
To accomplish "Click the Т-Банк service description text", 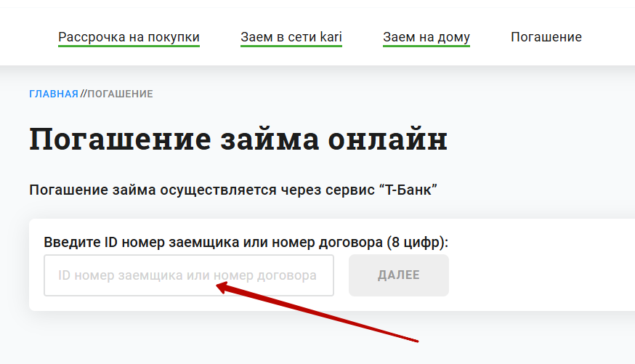I will pos(233,190).
